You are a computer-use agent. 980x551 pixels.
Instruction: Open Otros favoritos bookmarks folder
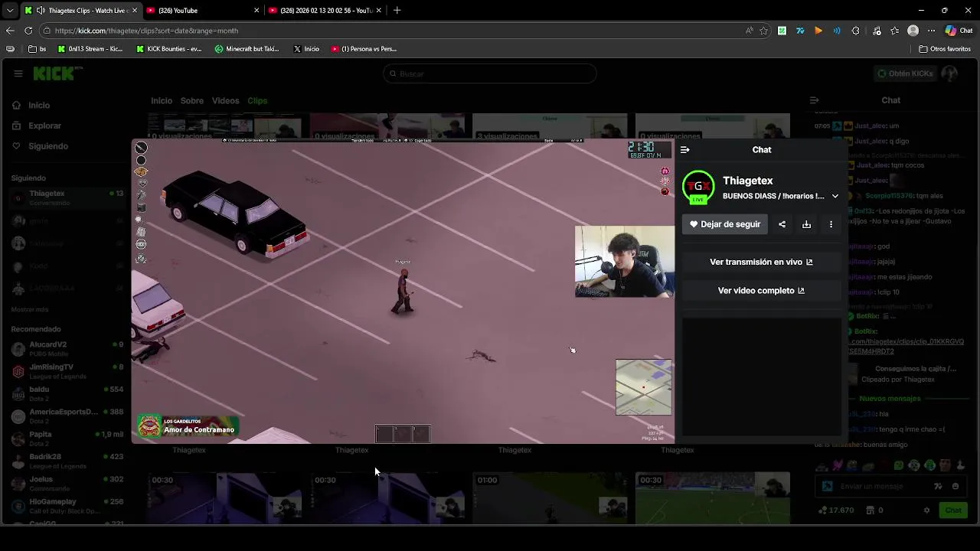945,49
